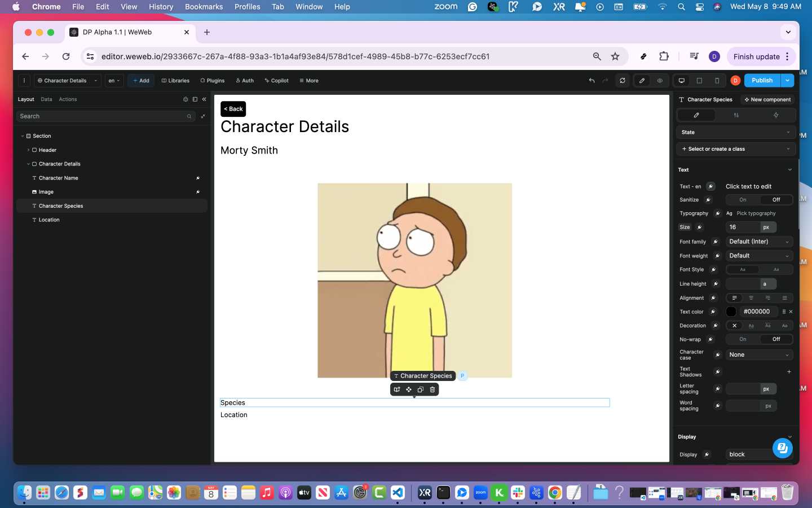Switch to the Actions tab
The width and height of the screenshot is (812, 508).
[68, 99]
